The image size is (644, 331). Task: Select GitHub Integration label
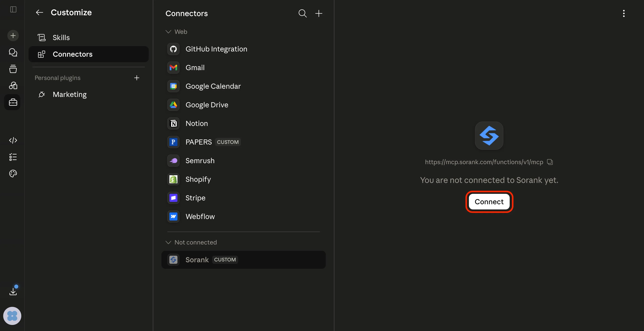(x=216, y=49)
